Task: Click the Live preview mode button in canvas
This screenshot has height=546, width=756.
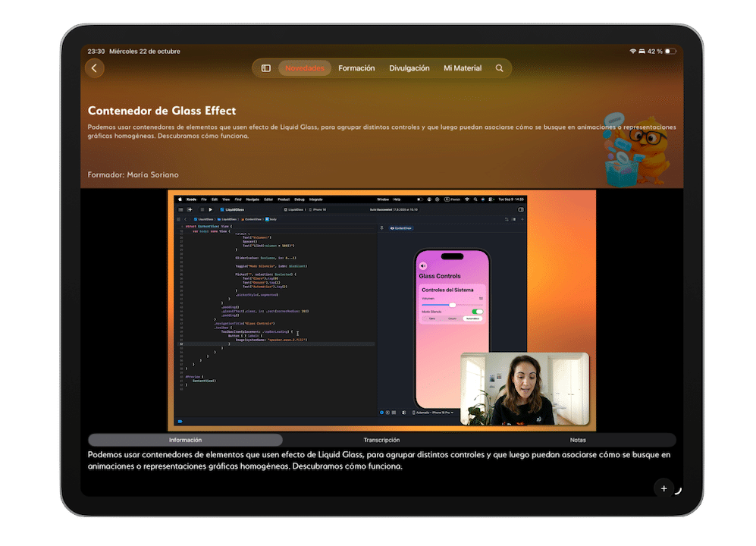Action: [382, 413]
